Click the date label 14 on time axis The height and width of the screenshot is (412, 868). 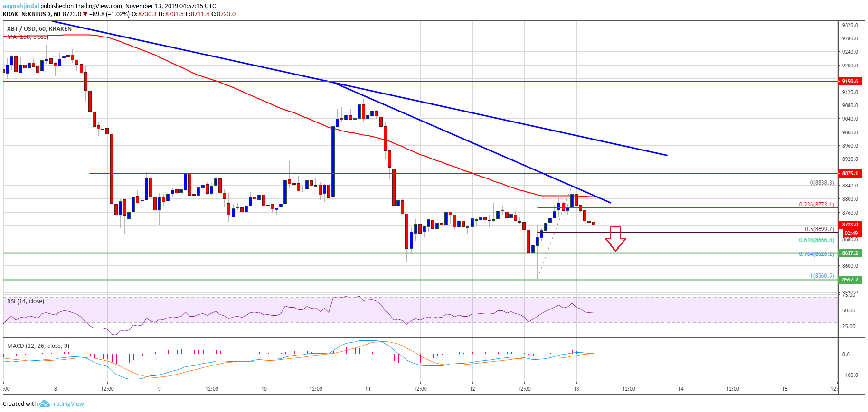681,389
